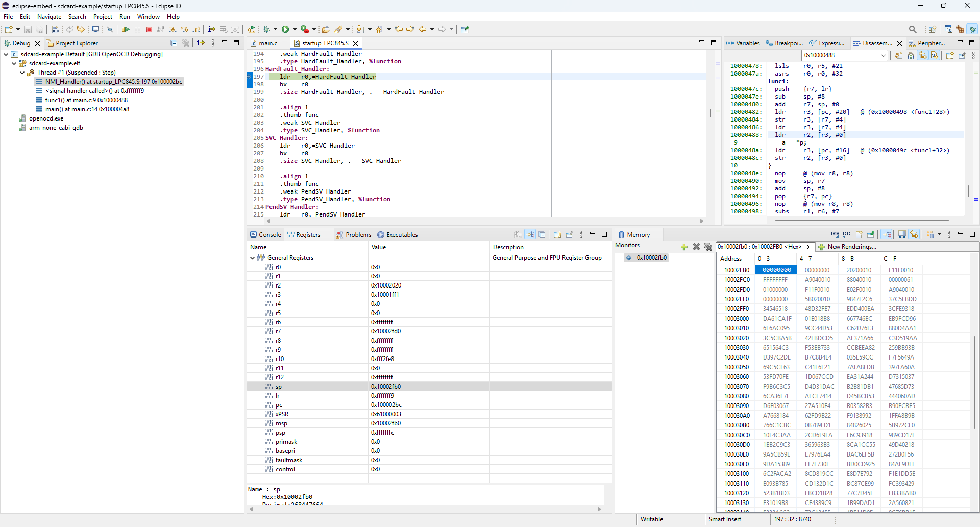Open the Run menu
Screen dimensions: 980x527
(x=125, y=17)
